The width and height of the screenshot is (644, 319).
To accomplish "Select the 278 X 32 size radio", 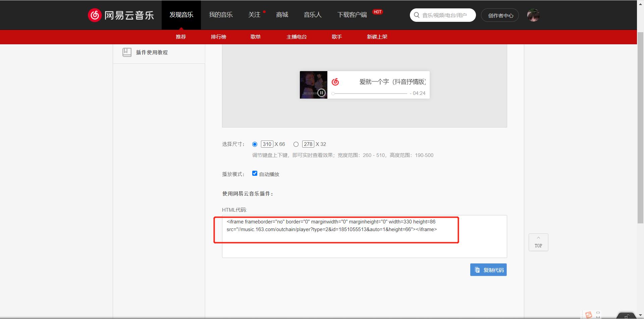I will [296, 144].
